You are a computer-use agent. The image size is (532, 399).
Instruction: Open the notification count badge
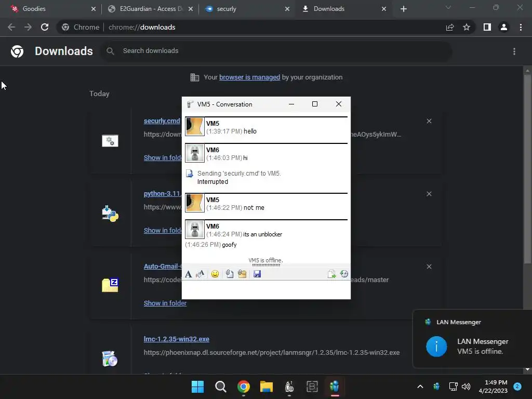pos(517,387)
